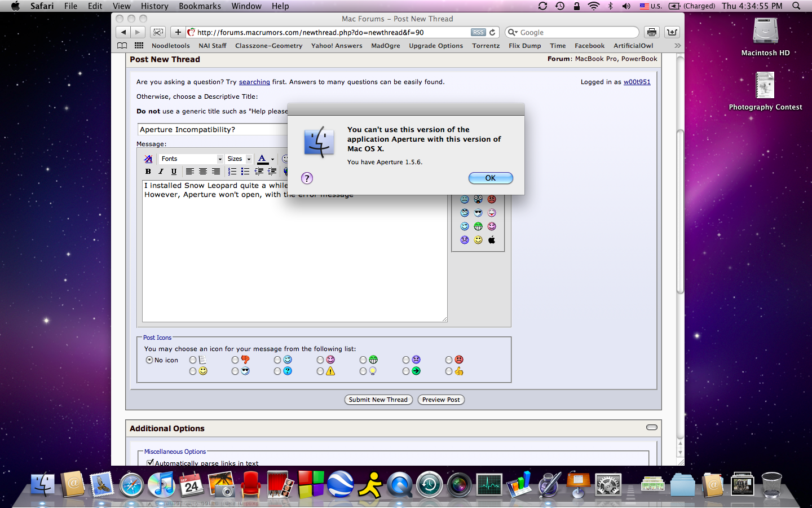Pick text color with the A button

[x=262, y=159]
